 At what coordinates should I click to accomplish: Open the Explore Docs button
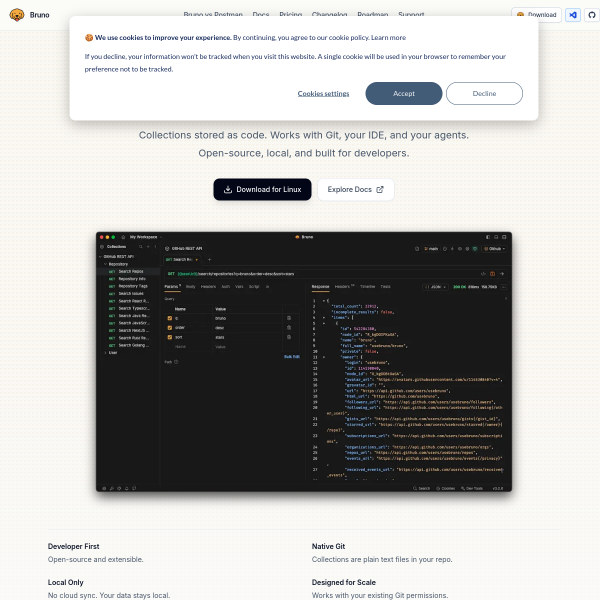[x=355, y=189]
